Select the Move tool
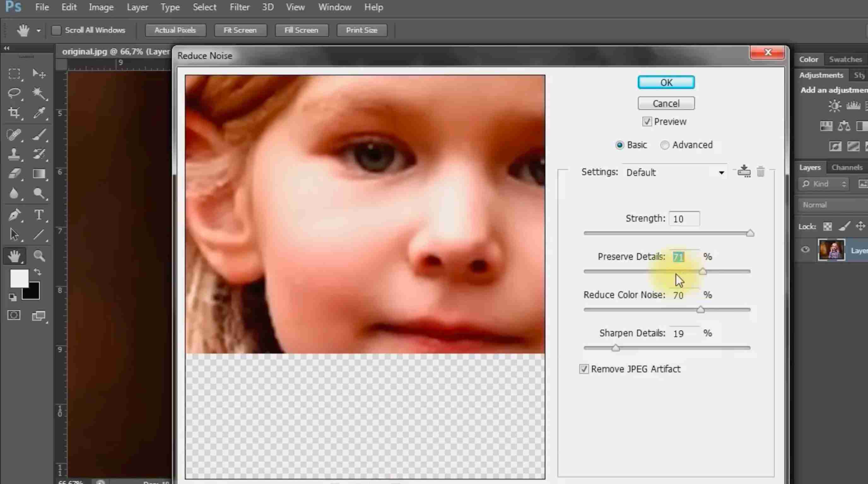Image resolution: width=868 pixels, height=484 pixels. point(39,74)
